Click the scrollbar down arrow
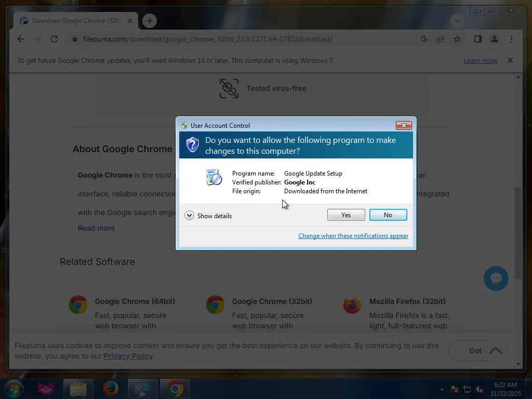Screen dimensions: 532x399 click(x=518, y=364)
